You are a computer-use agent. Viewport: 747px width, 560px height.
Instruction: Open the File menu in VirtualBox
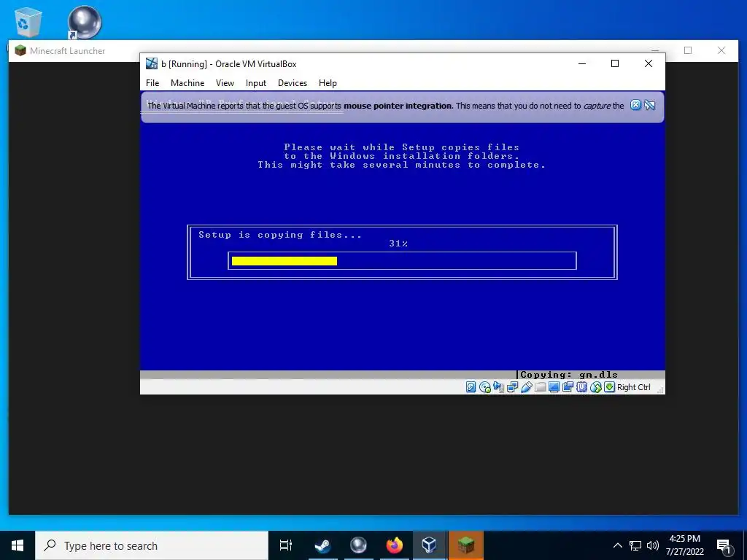pos(152,83)
